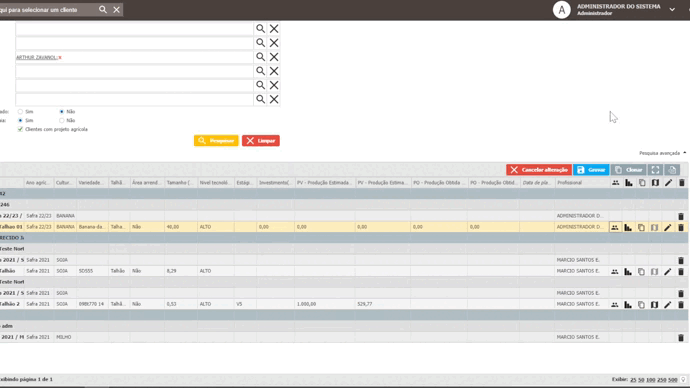This screenshot has width=690, height=388.
Task: Sort by Data de plantio column header
Action: (536, 183)
